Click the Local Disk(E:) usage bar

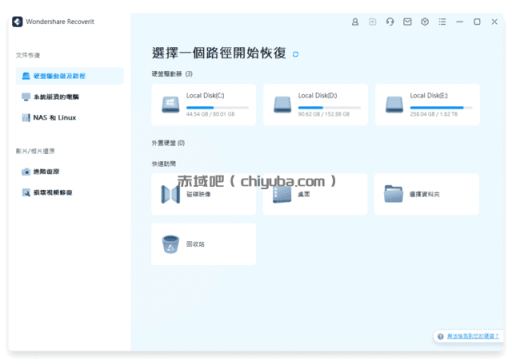[441, 108]
